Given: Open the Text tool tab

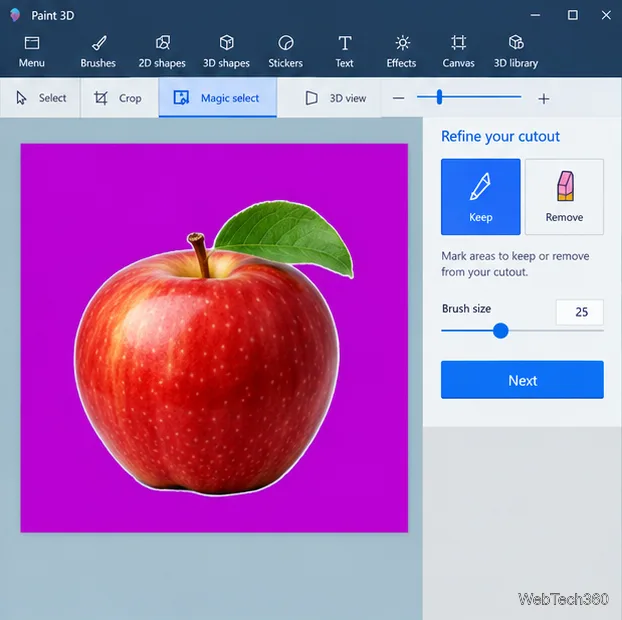Looking at the screenshot, I should point(344,52).
